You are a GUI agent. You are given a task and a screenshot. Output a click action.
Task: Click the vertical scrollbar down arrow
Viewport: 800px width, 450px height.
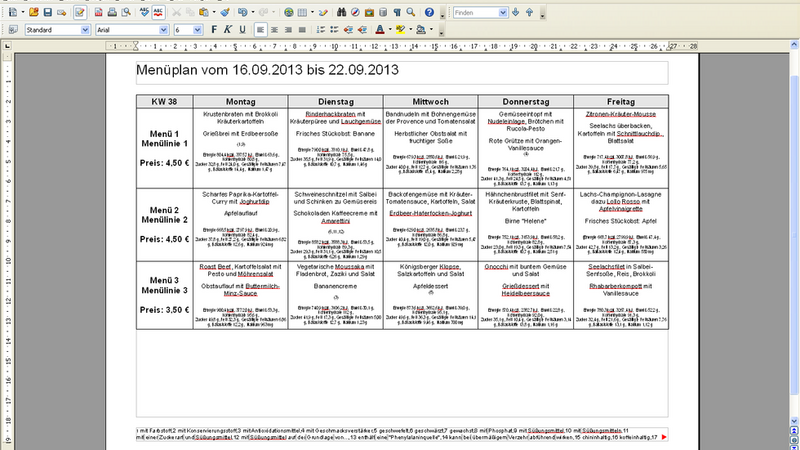coord(794,421)
